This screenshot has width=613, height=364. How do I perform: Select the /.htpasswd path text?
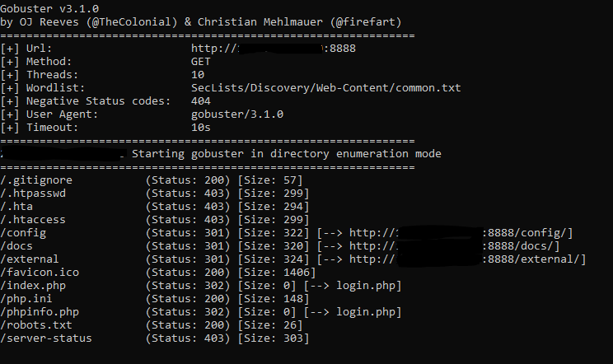pos(33,194)
